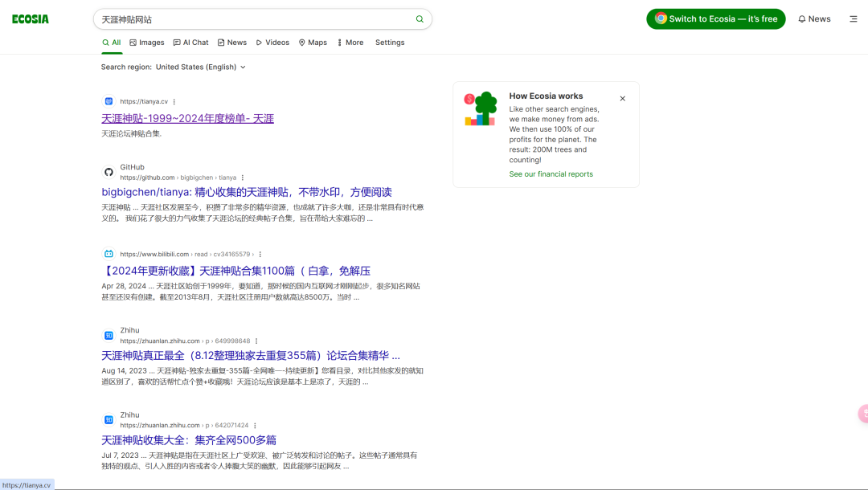Click the GitHub site name label
Viewport: 868px width, 490px height.
point(133,167)
